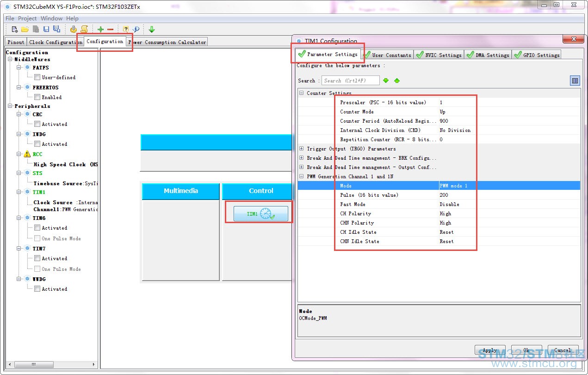Click the FREERTOS middleware icon

click(27, 87)
